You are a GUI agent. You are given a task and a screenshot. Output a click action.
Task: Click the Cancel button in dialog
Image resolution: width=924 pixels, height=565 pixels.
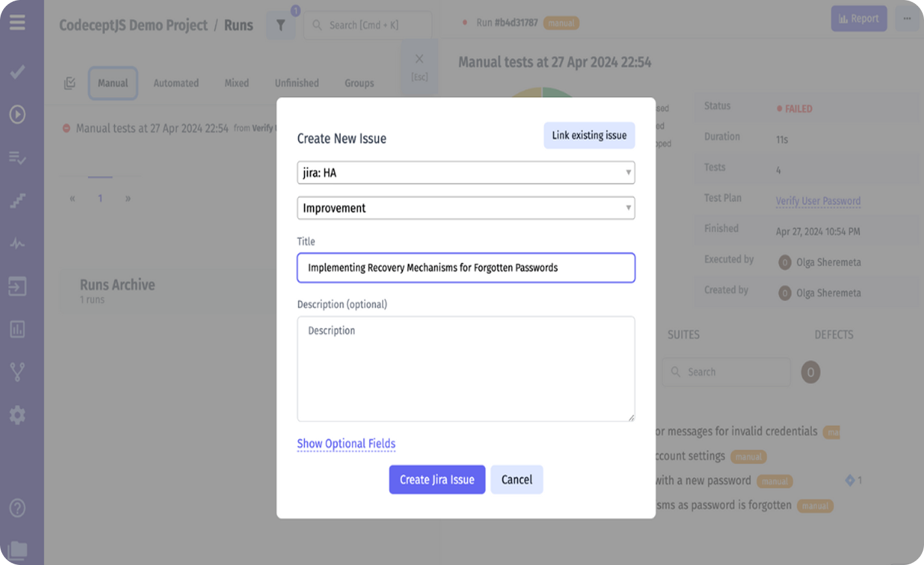(517, 480)
